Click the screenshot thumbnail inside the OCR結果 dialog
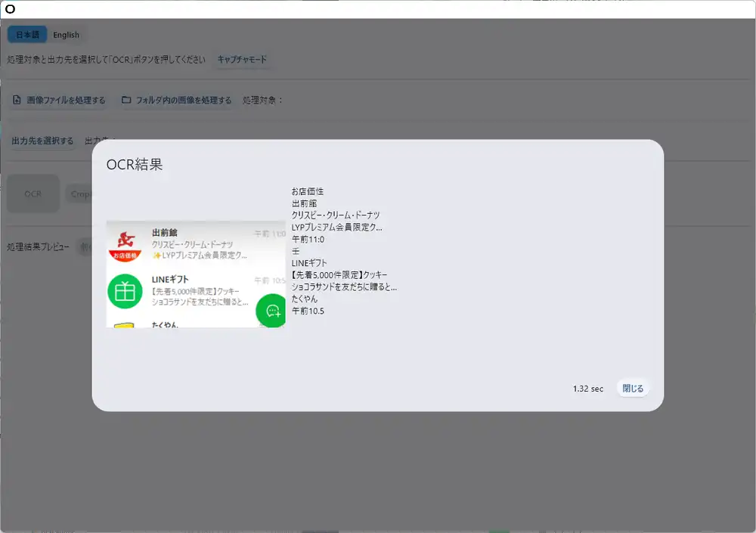 click(x=197, y=274)
